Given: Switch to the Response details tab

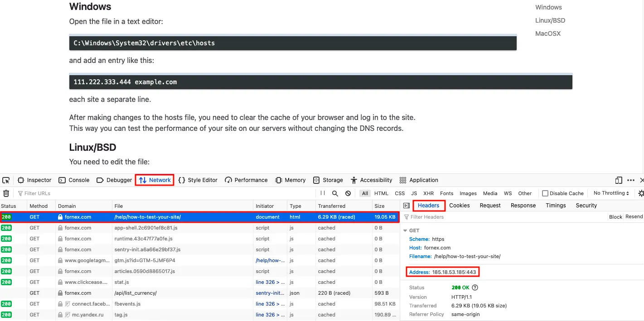Looking at the screenshot, I should pyautogui.click(x=523, y=206).
